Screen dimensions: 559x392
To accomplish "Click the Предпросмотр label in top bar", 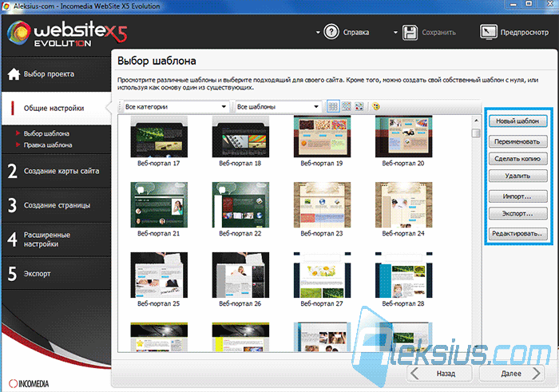I will (x=525, y=33).
